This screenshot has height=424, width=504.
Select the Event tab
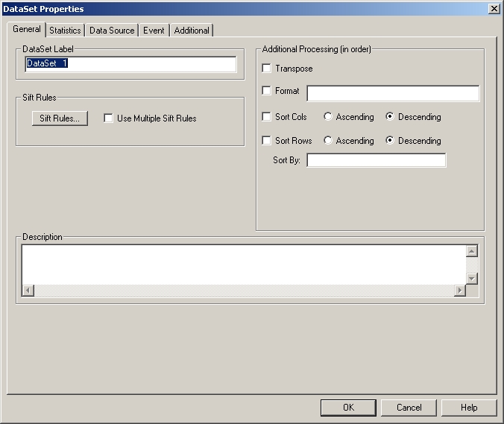coord(154,31)
